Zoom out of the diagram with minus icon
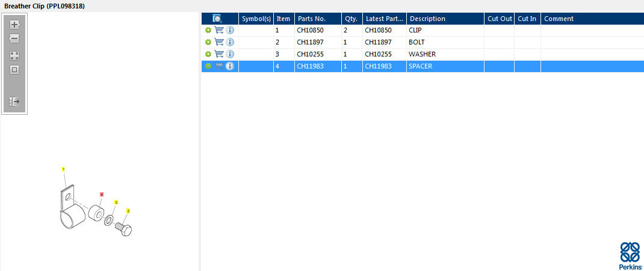Image resolution: width=644 pixels, height=271 pixels. coord(14,39)
